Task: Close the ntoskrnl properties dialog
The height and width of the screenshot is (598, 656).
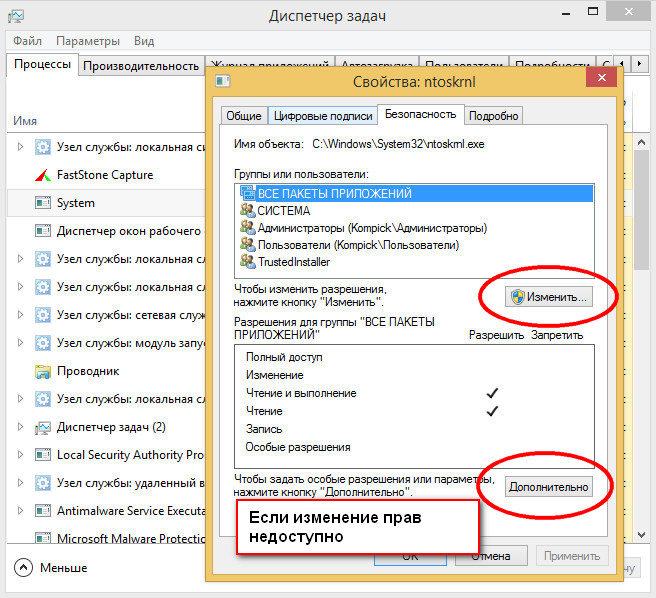Action: tap(602, 77)
